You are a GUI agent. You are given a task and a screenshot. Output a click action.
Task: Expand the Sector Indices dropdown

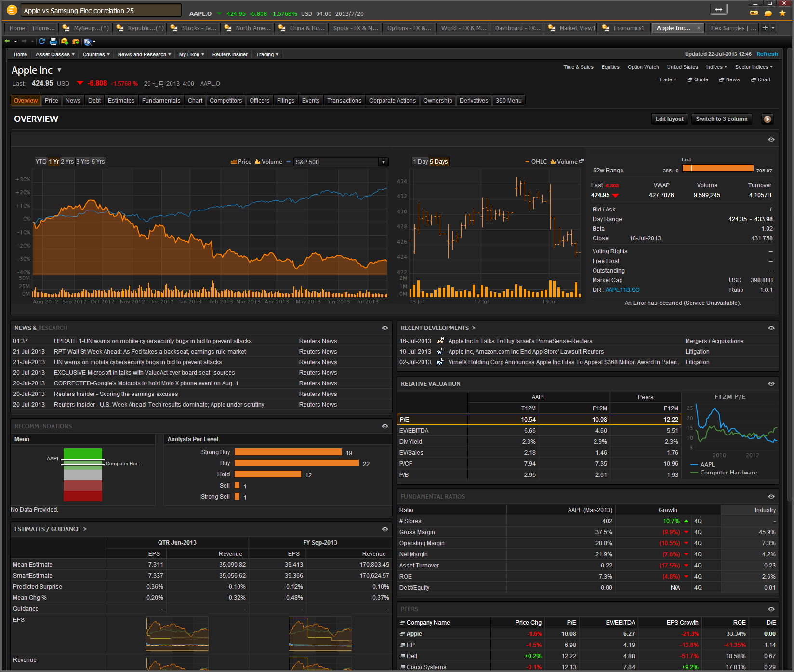coord(754,67)
